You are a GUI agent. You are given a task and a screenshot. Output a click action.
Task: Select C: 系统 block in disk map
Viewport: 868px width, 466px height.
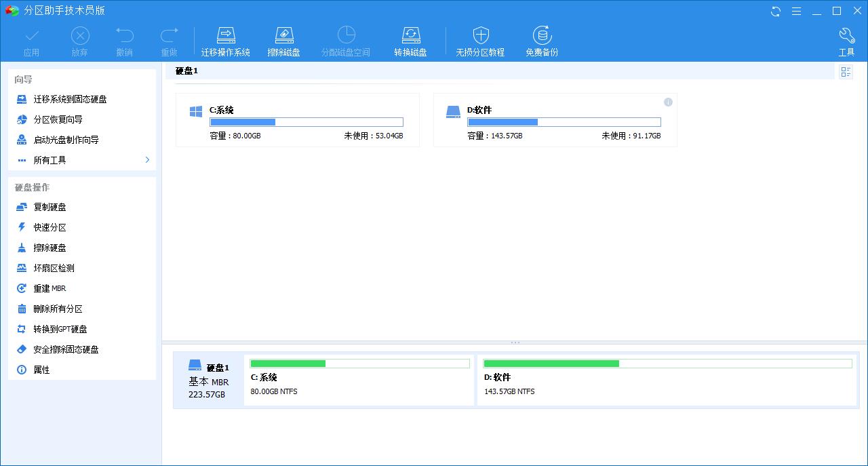(359, 380)
